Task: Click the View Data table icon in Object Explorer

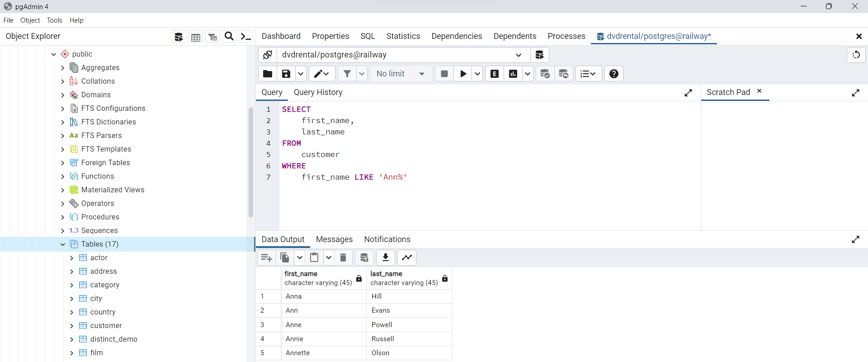Action: point(196,37)
